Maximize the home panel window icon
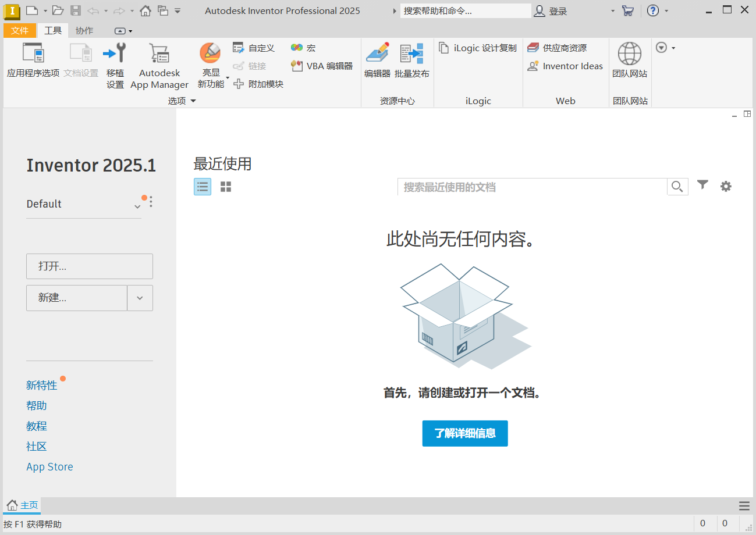This screenshot has height=535, width=756. click(x=747, y=114)
